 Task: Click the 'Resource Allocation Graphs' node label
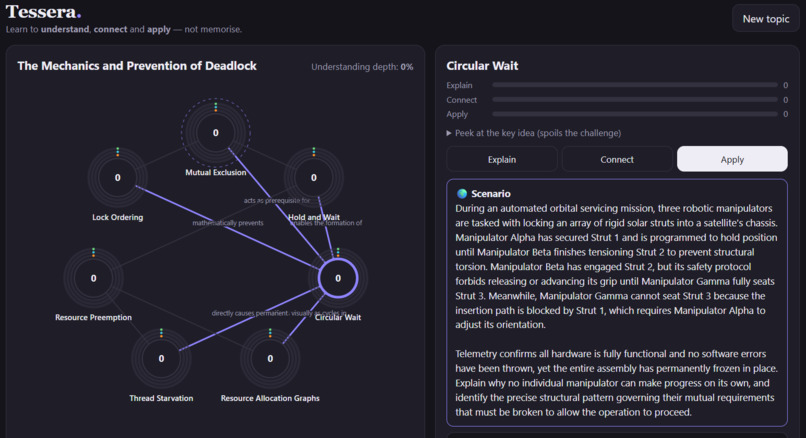pos(270,398)
